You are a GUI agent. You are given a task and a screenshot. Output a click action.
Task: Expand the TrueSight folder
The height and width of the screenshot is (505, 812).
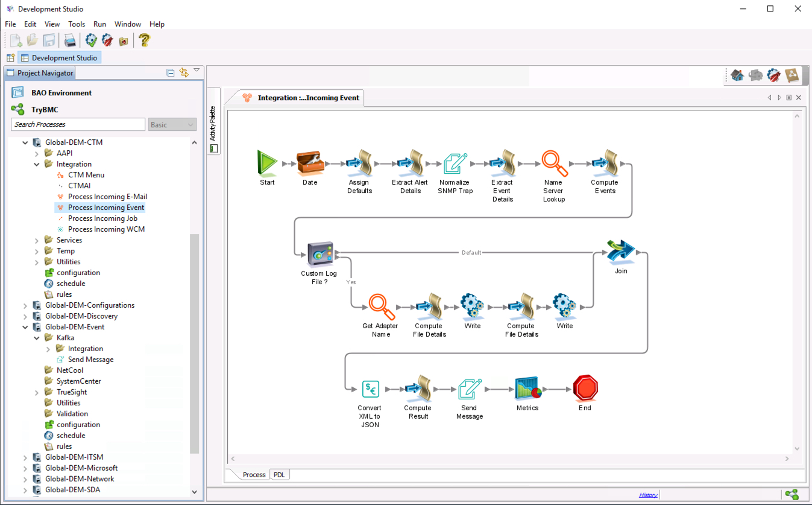[37, 393]
